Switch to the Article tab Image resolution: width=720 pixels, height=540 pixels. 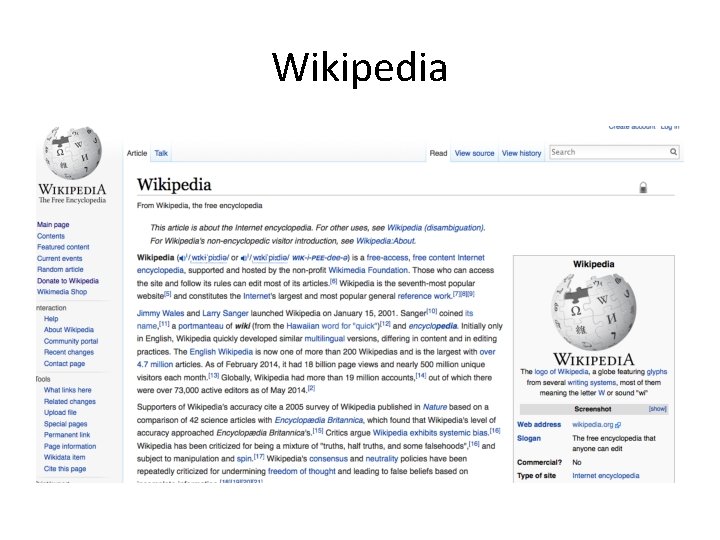click(x=137, y=153)
